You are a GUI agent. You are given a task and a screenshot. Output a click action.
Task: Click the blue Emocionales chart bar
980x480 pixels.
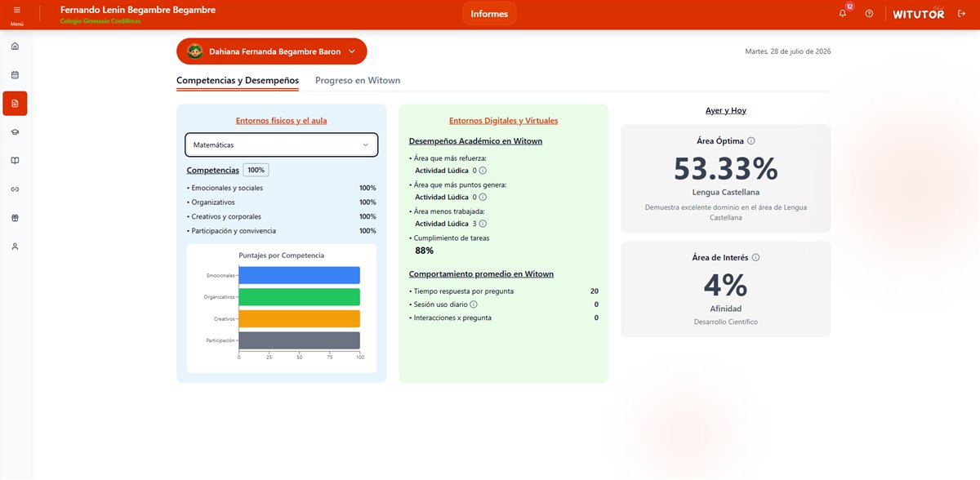[x=300, y=276]
